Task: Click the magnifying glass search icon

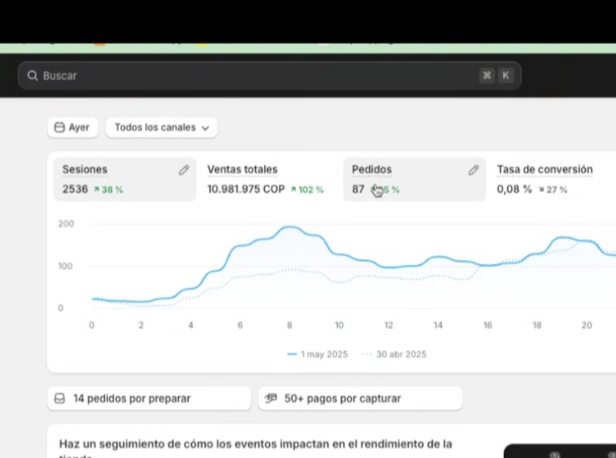Action: coord(33,76)
